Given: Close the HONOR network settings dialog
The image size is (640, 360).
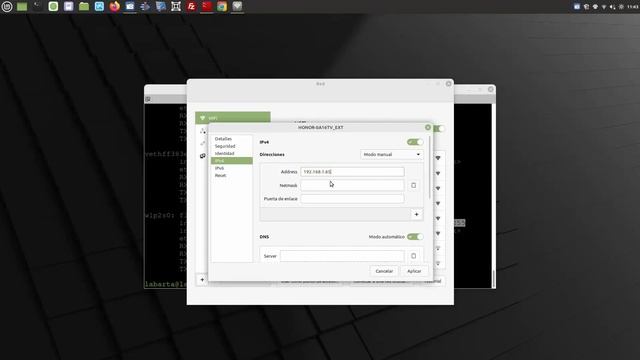Looking at the screenshot, I should 428,127.
